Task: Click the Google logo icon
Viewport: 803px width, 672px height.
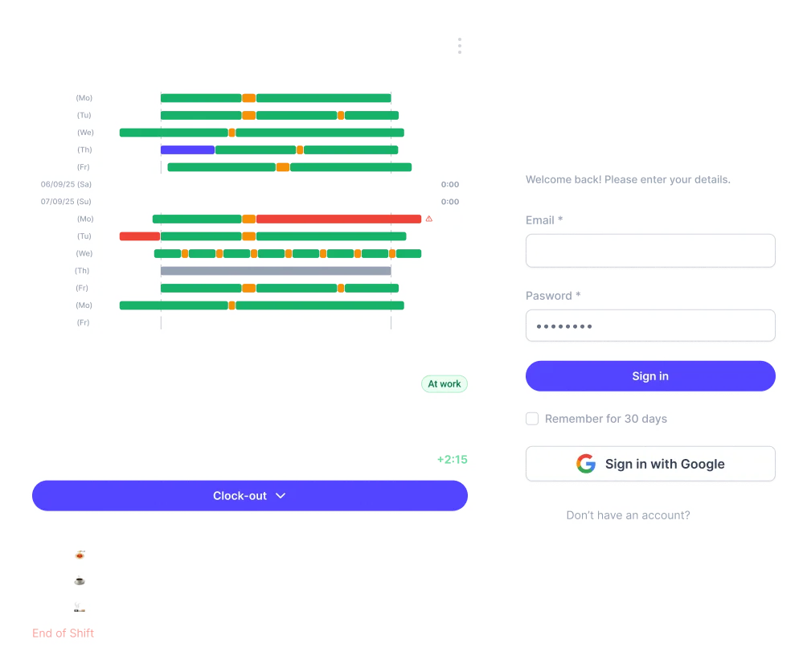Action: point(586,464)
